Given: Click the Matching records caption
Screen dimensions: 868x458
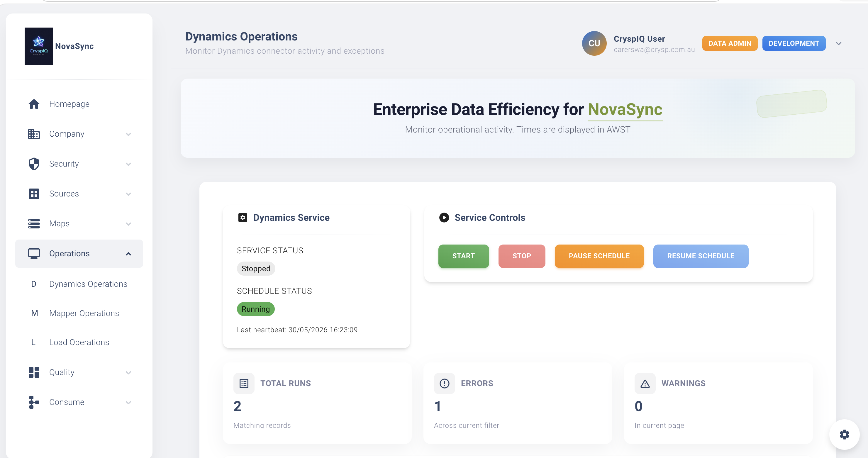Looking at the screenshot, I should coord(262,426).
